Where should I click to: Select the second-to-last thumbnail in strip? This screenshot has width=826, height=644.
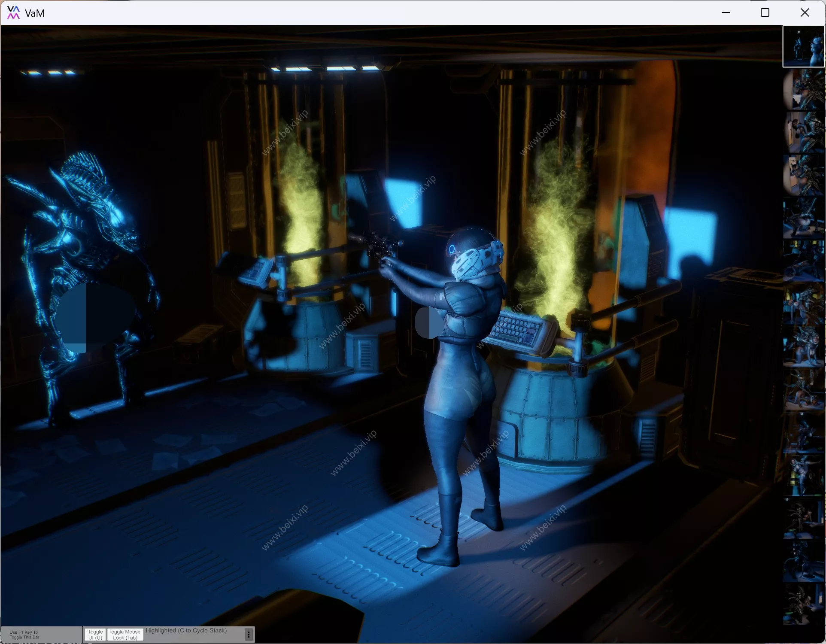[804, 562]
